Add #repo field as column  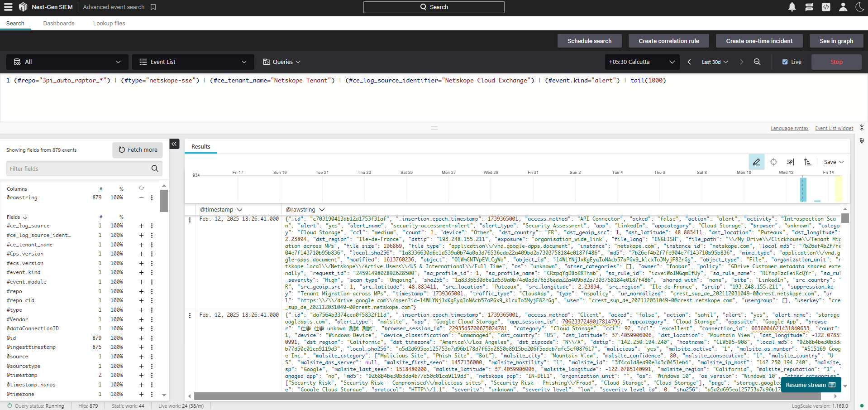tap(141, 291)
